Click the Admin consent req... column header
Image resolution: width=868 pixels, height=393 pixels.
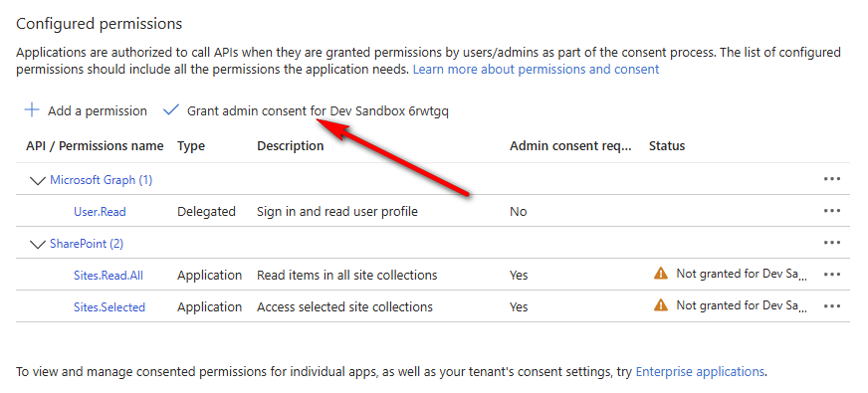pyautogui.click(x=570, y=146)
